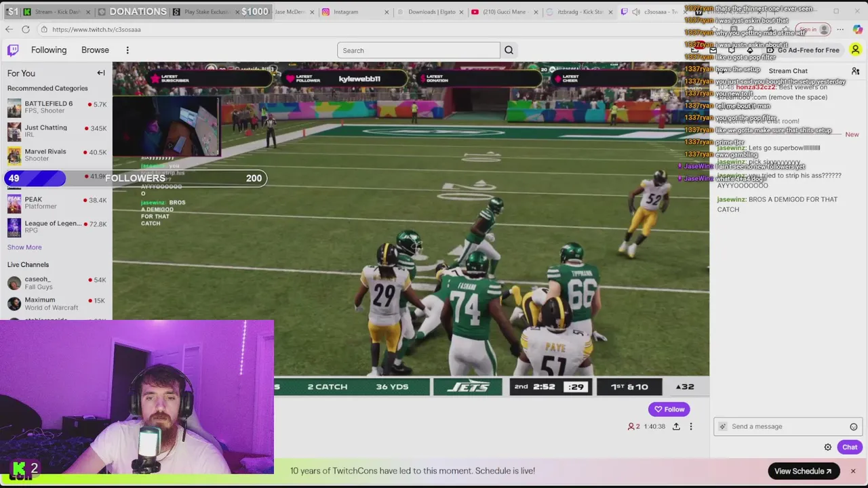Switch to the Downloads Elgato tab
The height and width of the screenshot is (488, 868).
tap(431, 12)
